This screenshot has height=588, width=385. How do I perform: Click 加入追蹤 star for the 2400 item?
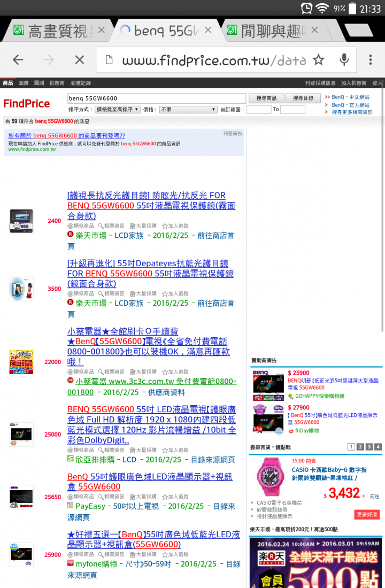(175, 226)
